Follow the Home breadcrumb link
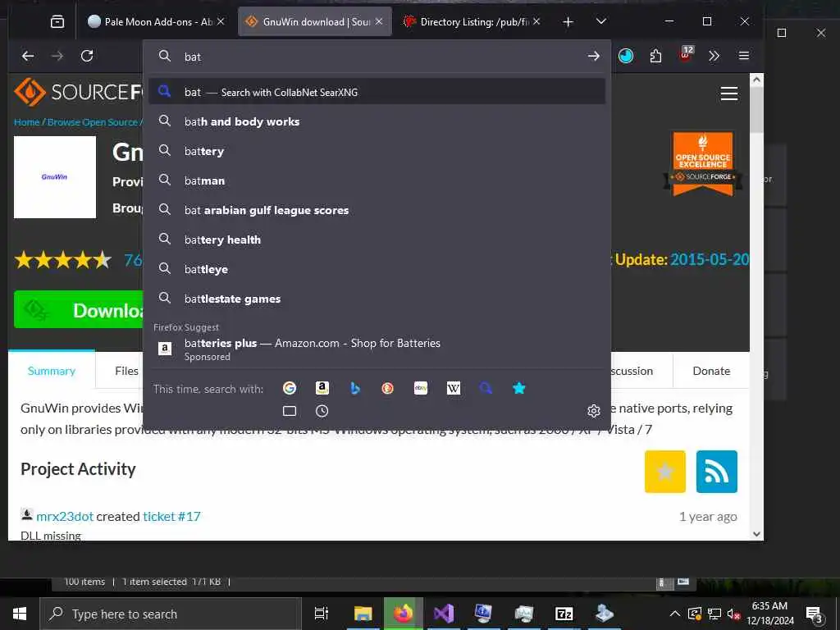The height and width of the screenshot is (630, 840). coord(27,122)
